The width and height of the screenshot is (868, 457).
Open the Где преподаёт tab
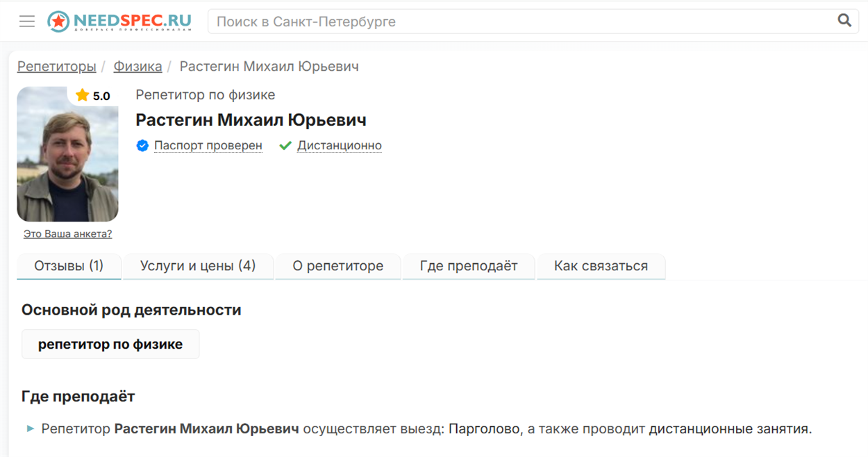(469, 267)
